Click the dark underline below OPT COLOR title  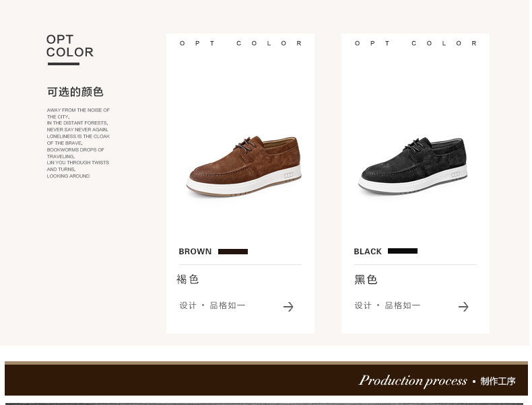(x=63, y=64)
